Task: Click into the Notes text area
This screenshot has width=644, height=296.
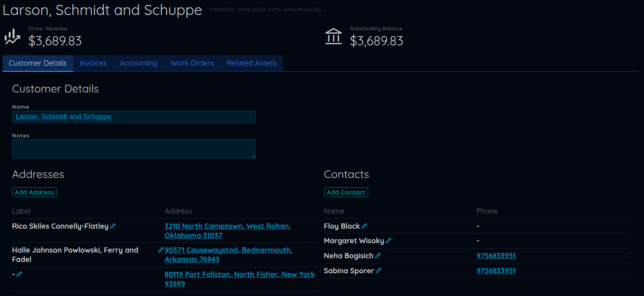Action: click(134, 149)
